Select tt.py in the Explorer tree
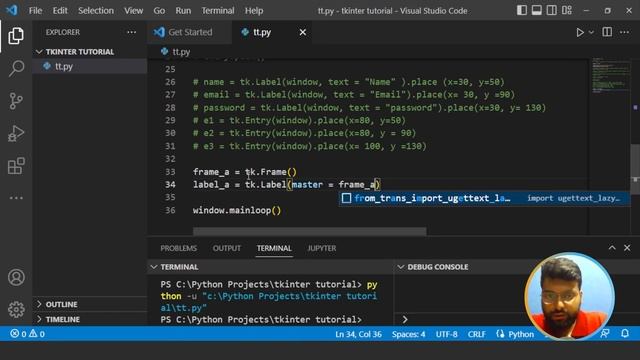Viewport: 640px width, 360px height. click(90, 66)
